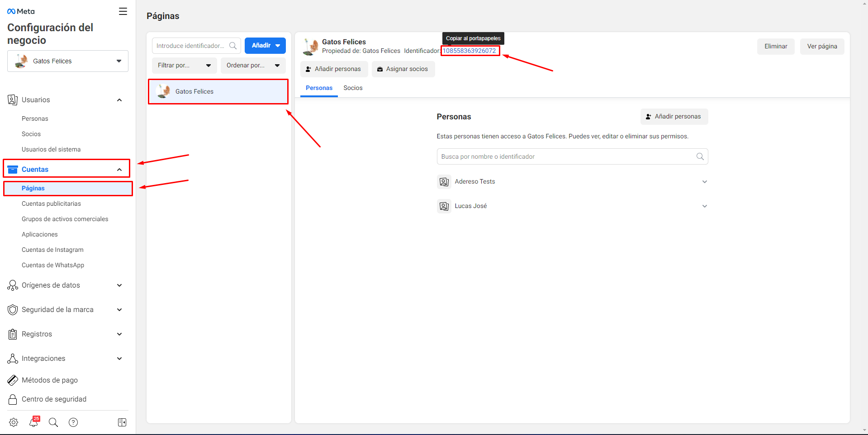Click the Registros clipboard icon

pos(13,334)
